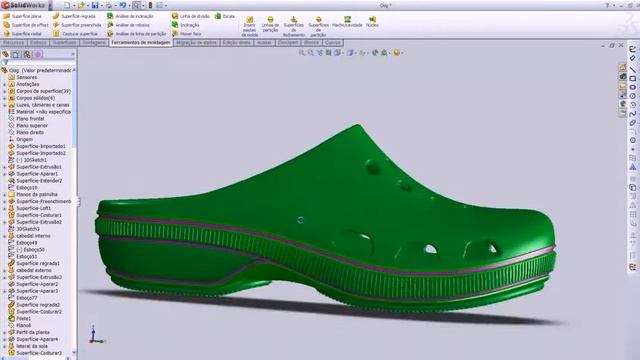Click the Line sketch tool in right toolbar

coord(633,69)
